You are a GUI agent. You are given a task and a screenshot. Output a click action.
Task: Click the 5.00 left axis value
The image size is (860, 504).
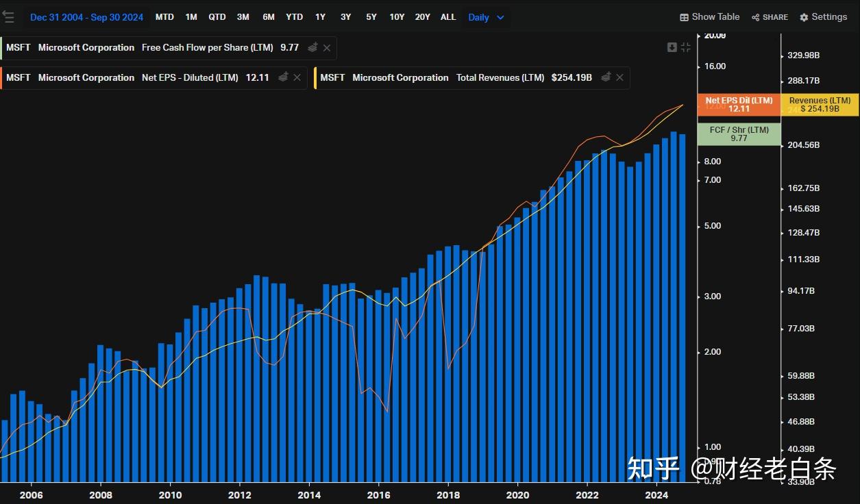pyautogui.click(x=713, y=226)
